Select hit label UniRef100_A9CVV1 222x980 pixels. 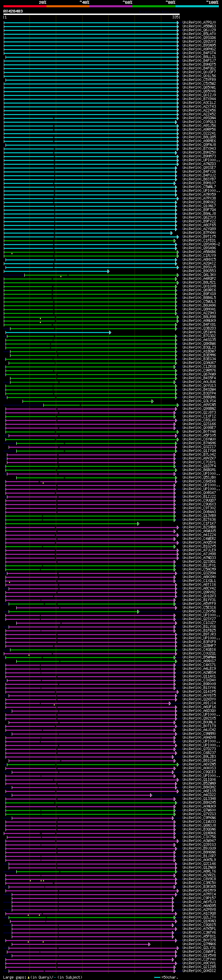click(199, 963)
